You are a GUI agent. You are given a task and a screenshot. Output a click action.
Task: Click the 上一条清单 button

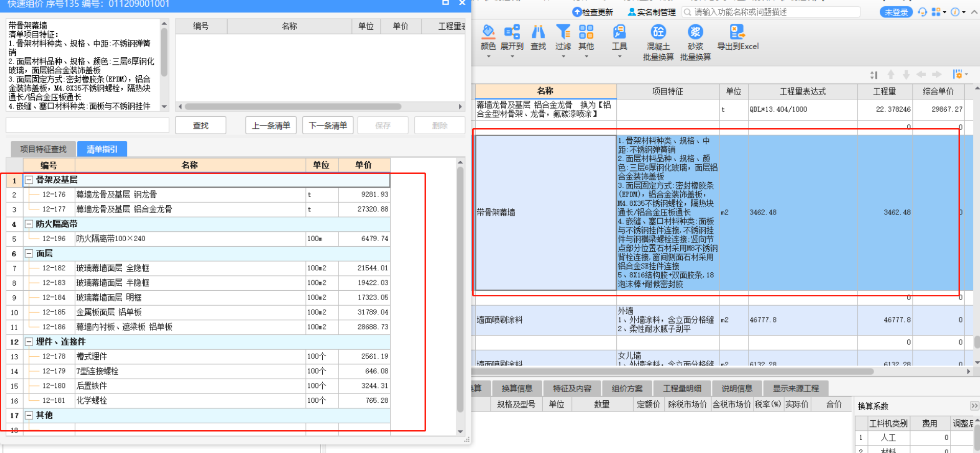pos(271,125)
